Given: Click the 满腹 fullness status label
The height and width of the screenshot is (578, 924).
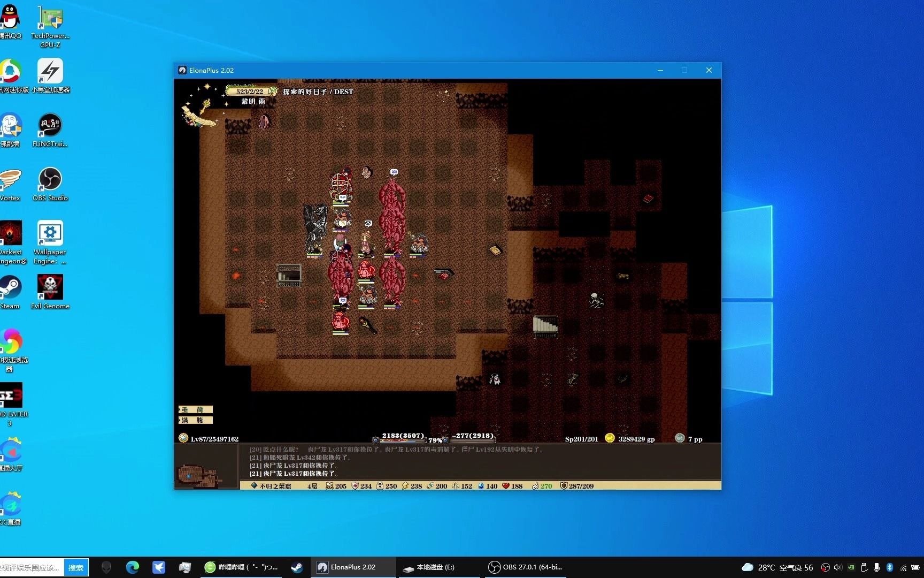Looking at the screenshot, I should pyautogui.click(x=195, y=420).
